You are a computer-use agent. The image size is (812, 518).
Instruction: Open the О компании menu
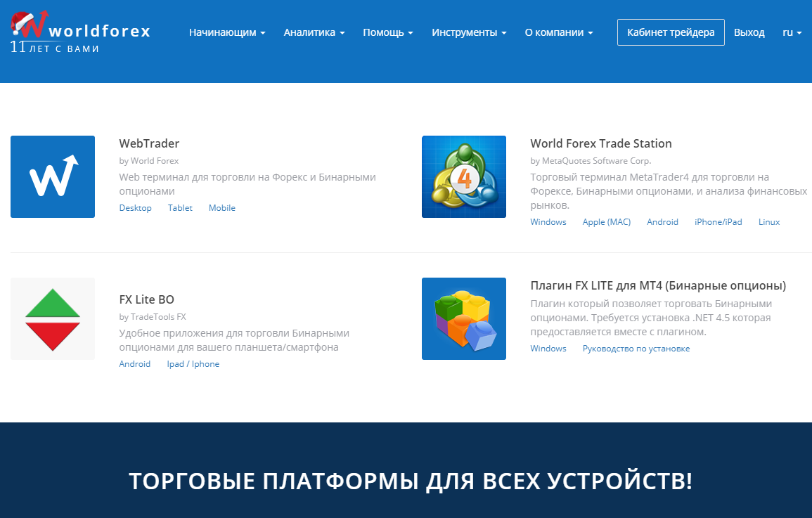pyautogui.click(x=559, y=32)
